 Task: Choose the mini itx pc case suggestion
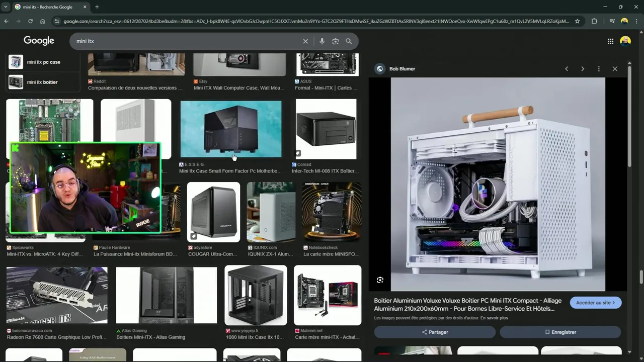[43, 62]
